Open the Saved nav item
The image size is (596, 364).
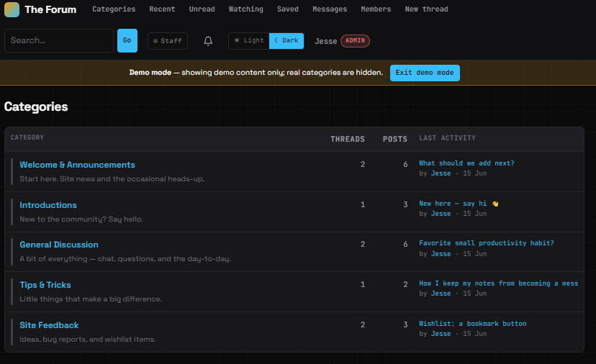(288, 9)
